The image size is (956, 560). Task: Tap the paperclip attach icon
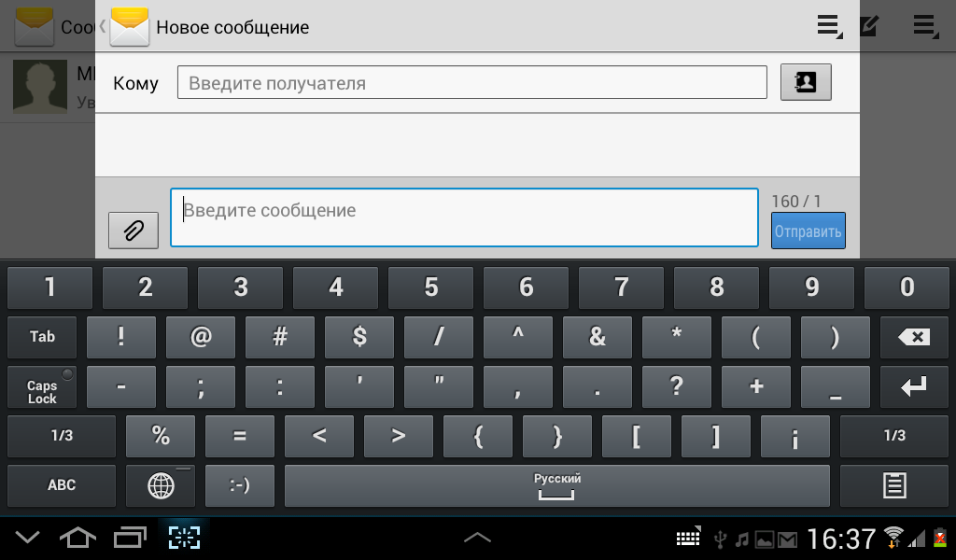point(134,231)
